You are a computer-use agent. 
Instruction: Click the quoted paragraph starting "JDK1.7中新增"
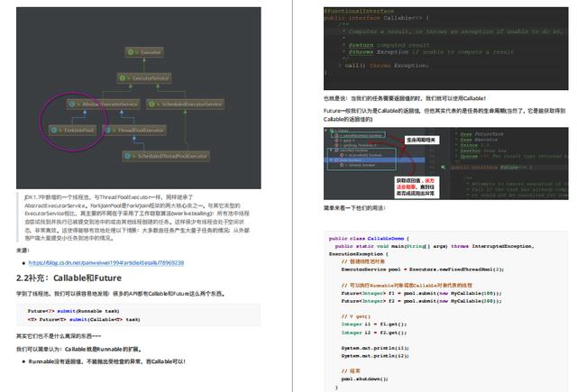point(137,218)
